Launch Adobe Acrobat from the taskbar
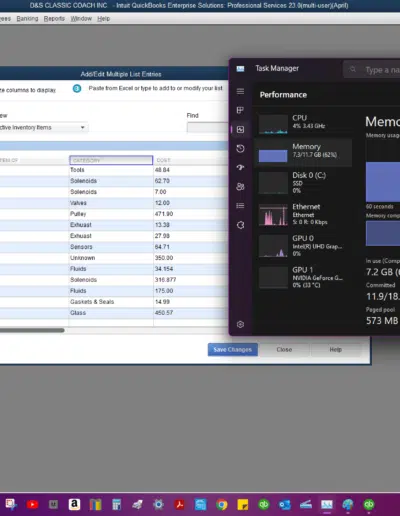 coord(180,504)
